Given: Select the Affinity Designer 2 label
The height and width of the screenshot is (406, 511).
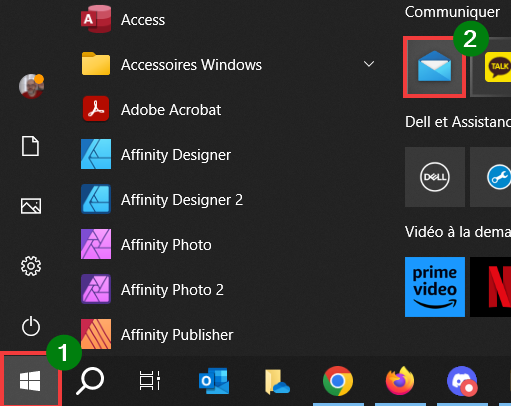Looking at the screenshot, I should click(182, 200).
